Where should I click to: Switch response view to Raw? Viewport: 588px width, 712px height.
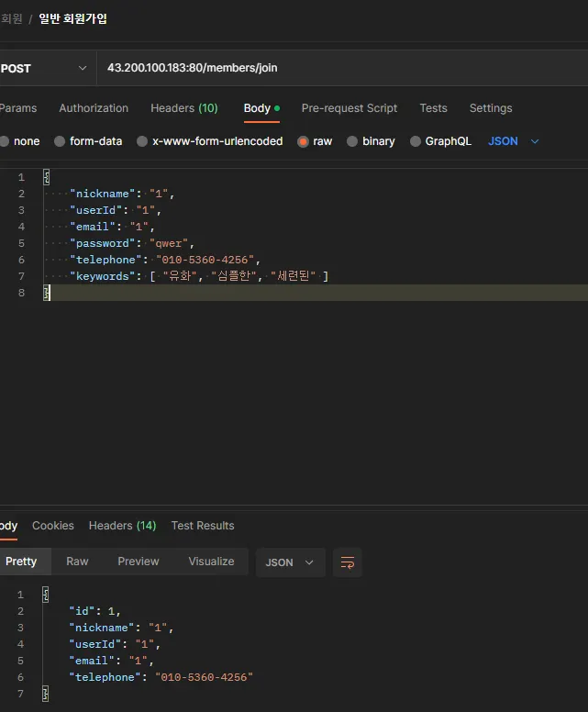tap(77, 562)
